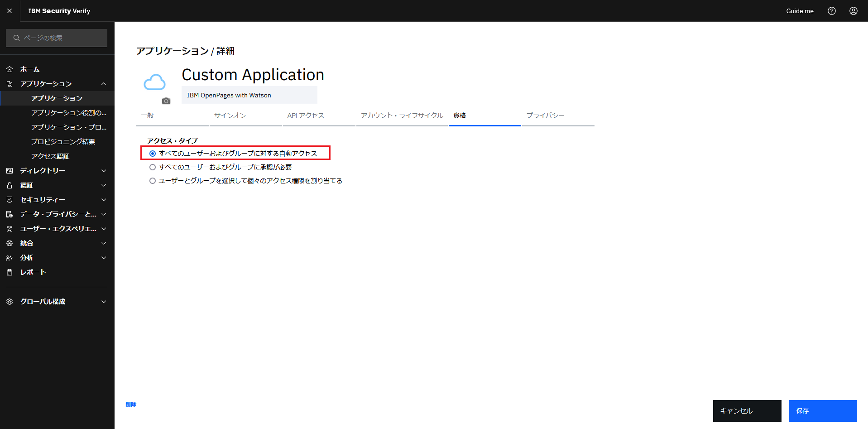Expand the ユーザー・エクスペリエンス menu chevron
Viewport: 868px width, 429px height.
[104, 229]
